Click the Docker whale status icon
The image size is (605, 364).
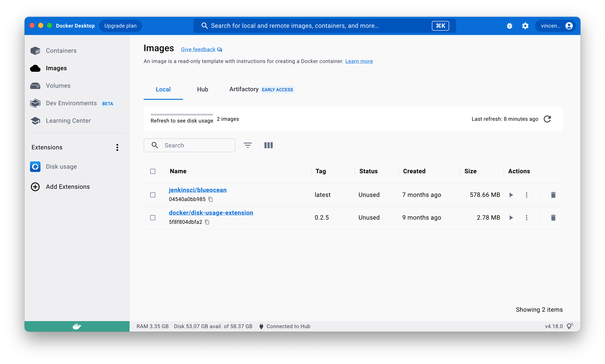click(77, 326)
